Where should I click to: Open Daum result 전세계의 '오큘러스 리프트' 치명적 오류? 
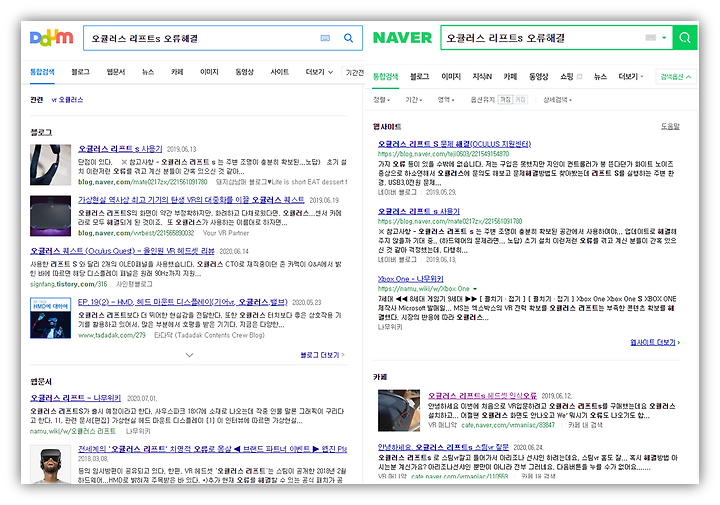[212, 449]
